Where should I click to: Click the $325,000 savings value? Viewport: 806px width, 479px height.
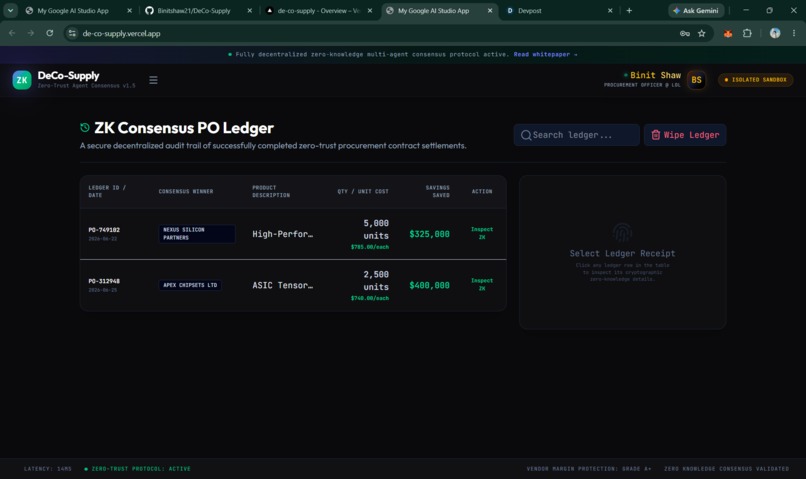tap(429, 234)
